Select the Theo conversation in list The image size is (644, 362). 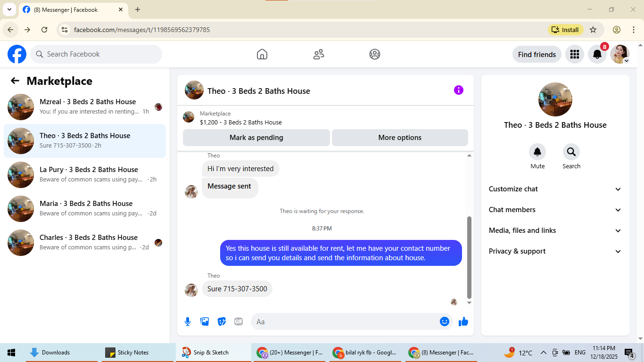click(x=85, y=141)
